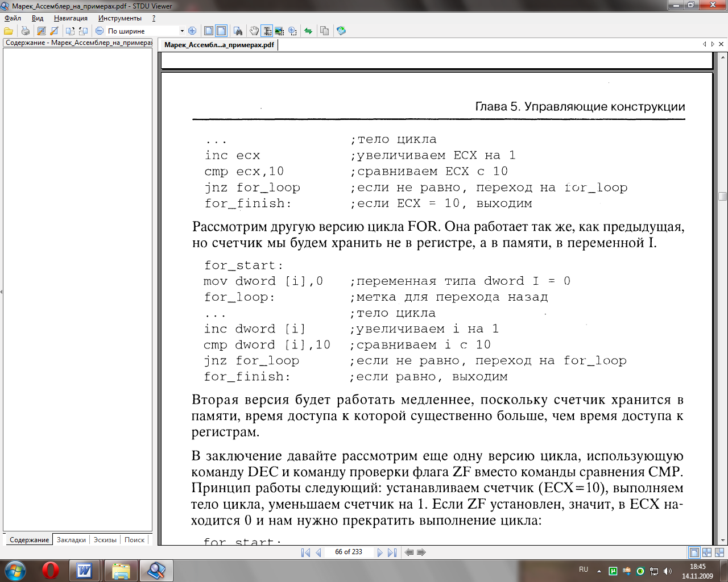The height and width of the screenshot is (582, 728).
Task: Click the Windows Start button
Action: coord(15,571)
